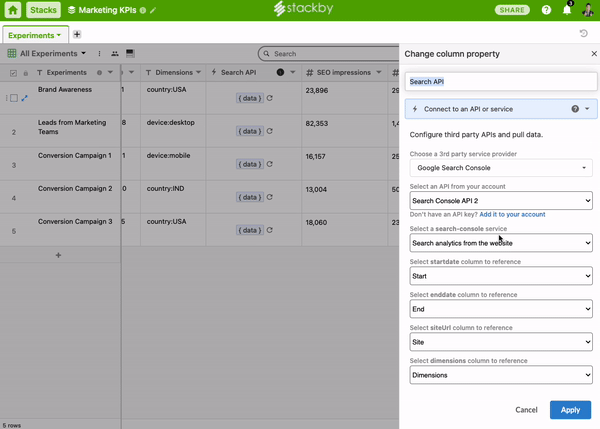Select SEO impressions value 82,353
600x429 pixels.
click(344, 131)
